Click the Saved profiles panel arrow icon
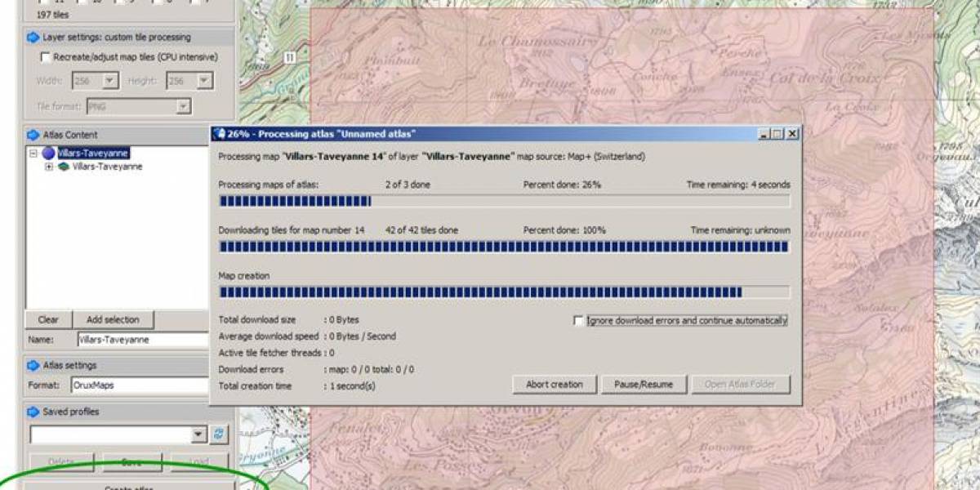 33,412
